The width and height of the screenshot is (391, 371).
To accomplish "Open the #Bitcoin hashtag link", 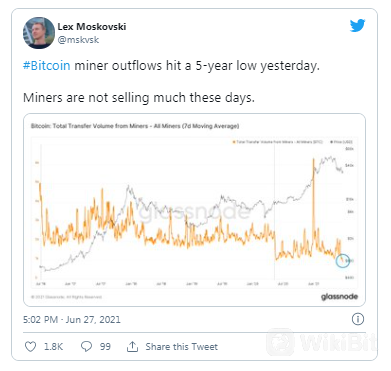I will click(47, 65).
